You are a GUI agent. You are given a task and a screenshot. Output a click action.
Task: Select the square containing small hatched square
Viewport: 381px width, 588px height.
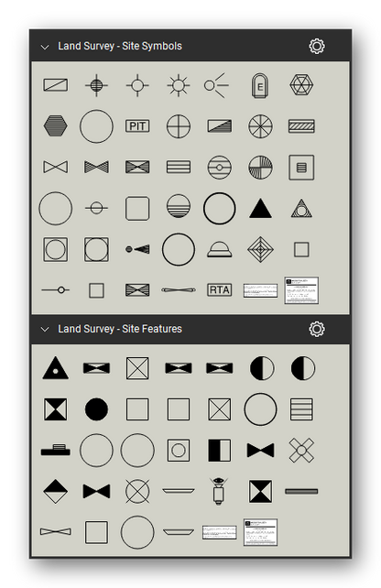301,168
